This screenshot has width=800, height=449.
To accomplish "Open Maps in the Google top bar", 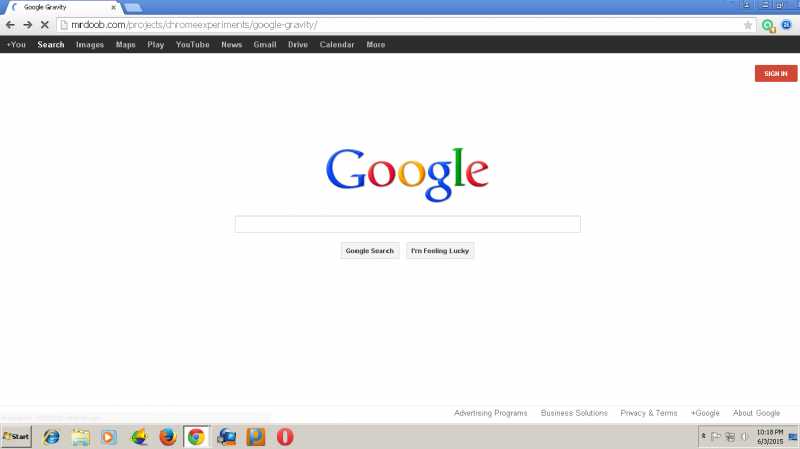I will point(126,44).
